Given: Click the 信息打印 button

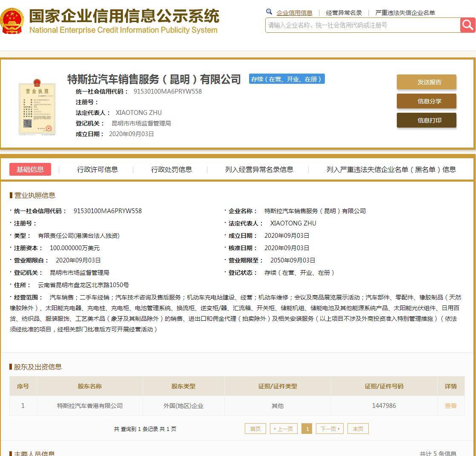Looking at the screenshot, I should click(x=426, y=120).
